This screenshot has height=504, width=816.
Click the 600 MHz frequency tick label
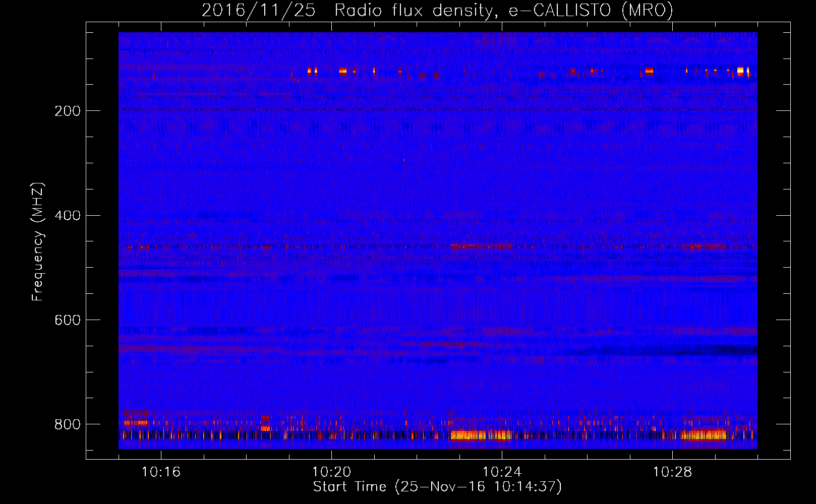pyautogui.click(x=68, y=320)
